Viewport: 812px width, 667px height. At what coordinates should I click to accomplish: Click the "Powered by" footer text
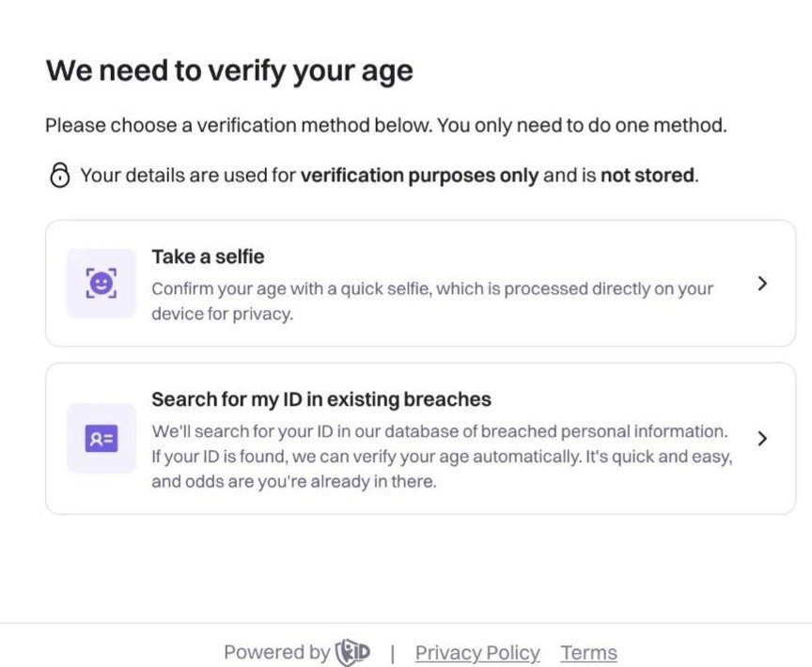[276, 653]
